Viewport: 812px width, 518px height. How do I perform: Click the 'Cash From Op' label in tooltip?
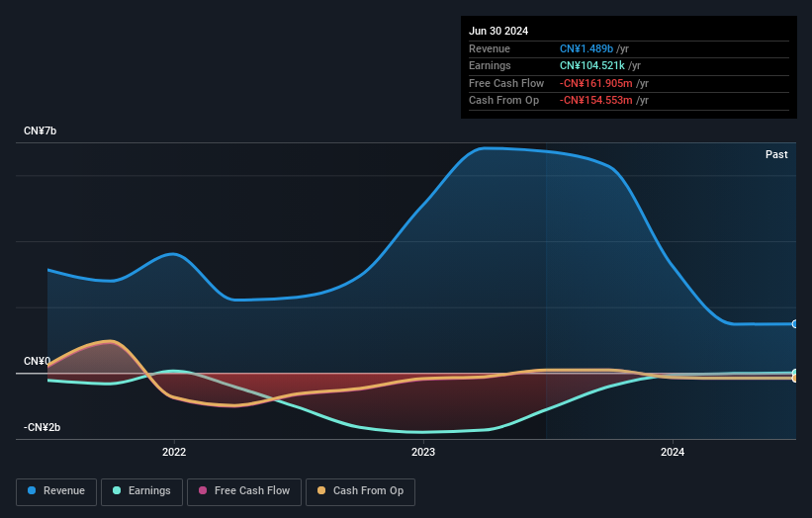coord(503,101)
